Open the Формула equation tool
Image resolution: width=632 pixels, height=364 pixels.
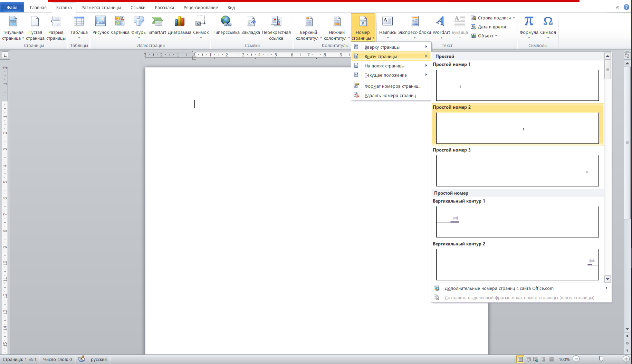point(529,26)
